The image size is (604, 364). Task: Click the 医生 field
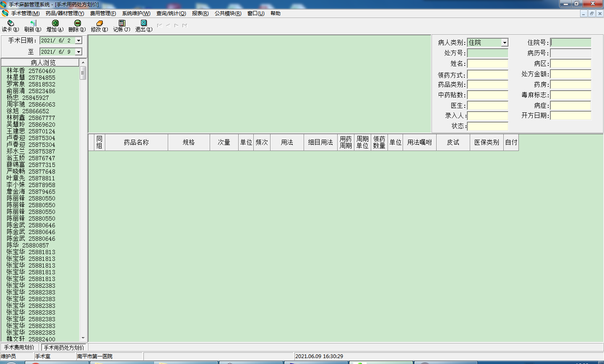[x=487, y=106]
